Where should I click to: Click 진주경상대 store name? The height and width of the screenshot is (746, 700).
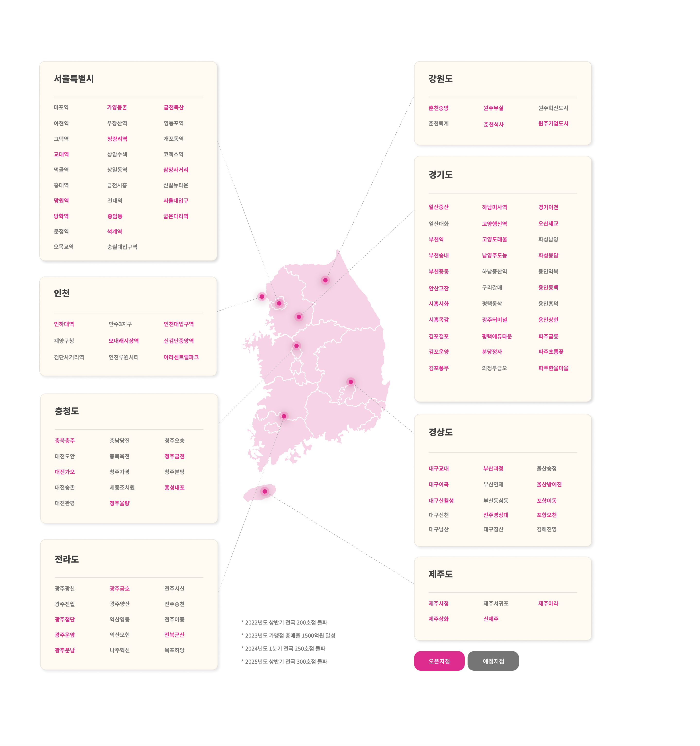pos(496,515)
